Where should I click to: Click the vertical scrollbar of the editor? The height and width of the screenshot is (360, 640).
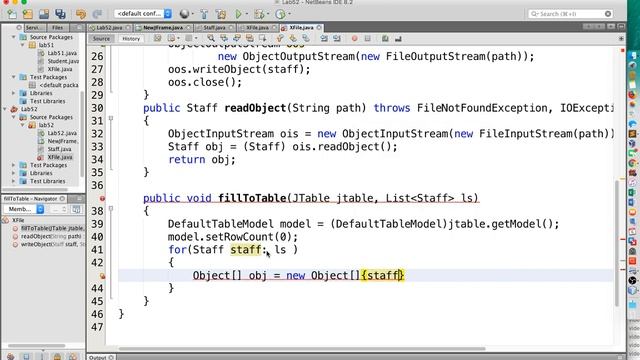[617, 242]
